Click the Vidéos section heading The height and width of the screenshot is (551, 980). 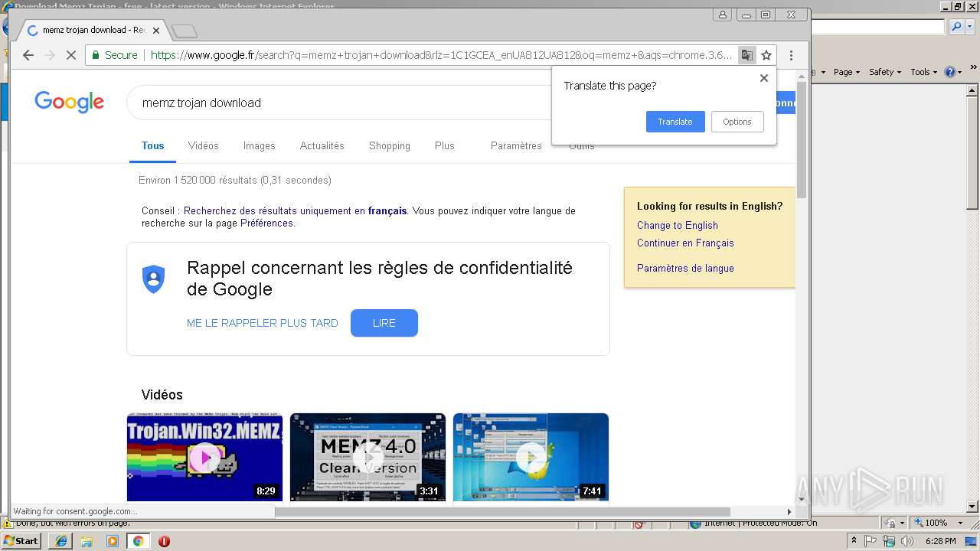162,395
